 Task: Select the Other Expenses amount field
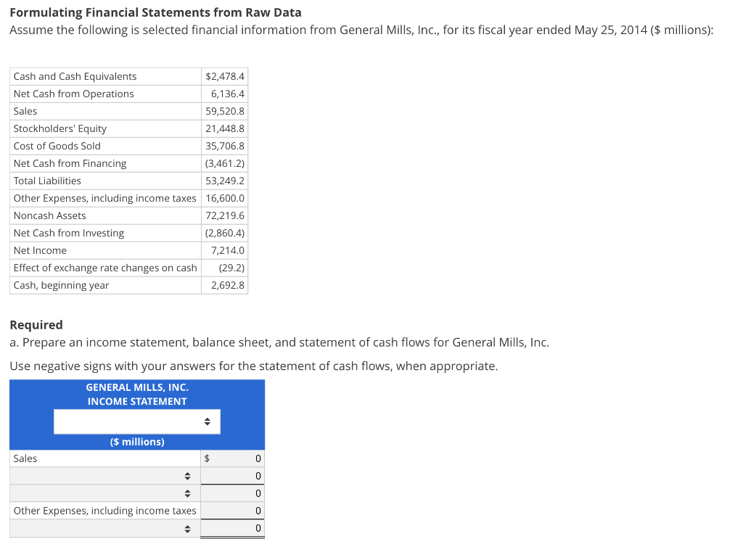click(232, 511)
